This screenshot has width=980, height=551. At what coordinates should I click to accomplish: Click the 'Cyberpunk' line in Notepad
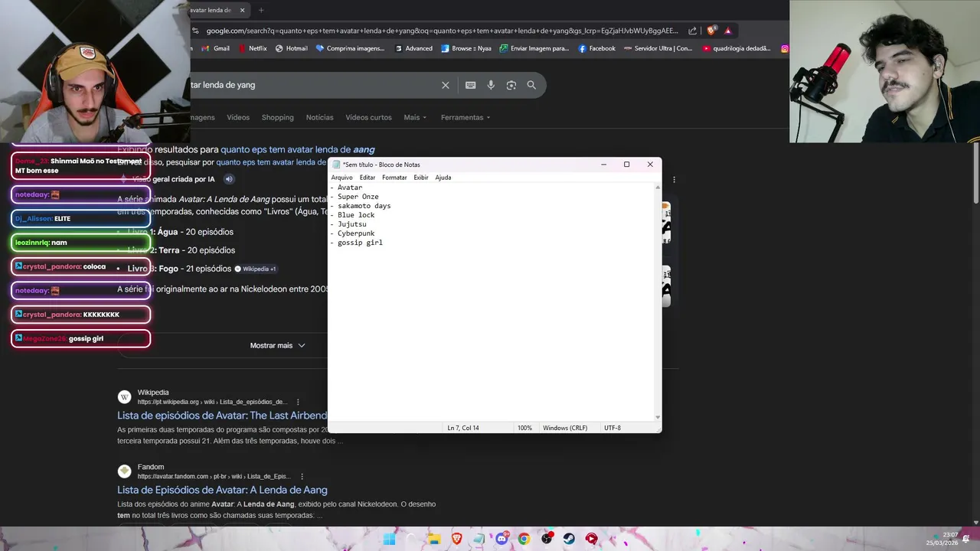point(356,233)
